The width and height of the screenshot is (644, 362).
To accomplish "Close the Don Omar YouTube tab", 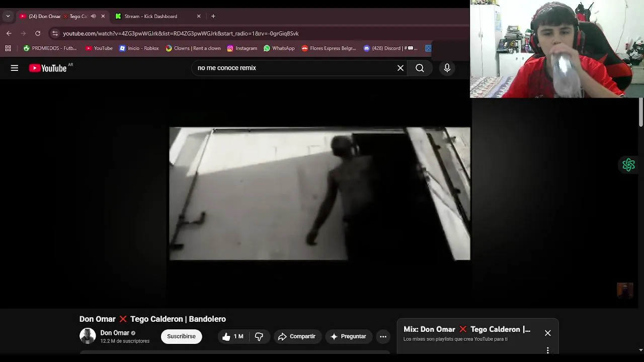I will (103, 16).
